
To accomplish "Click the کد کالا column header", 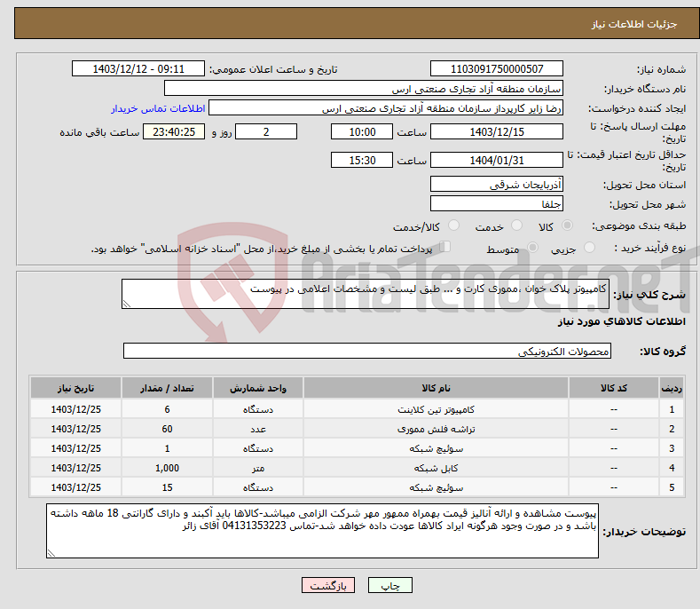I will [x=613, y=388].
